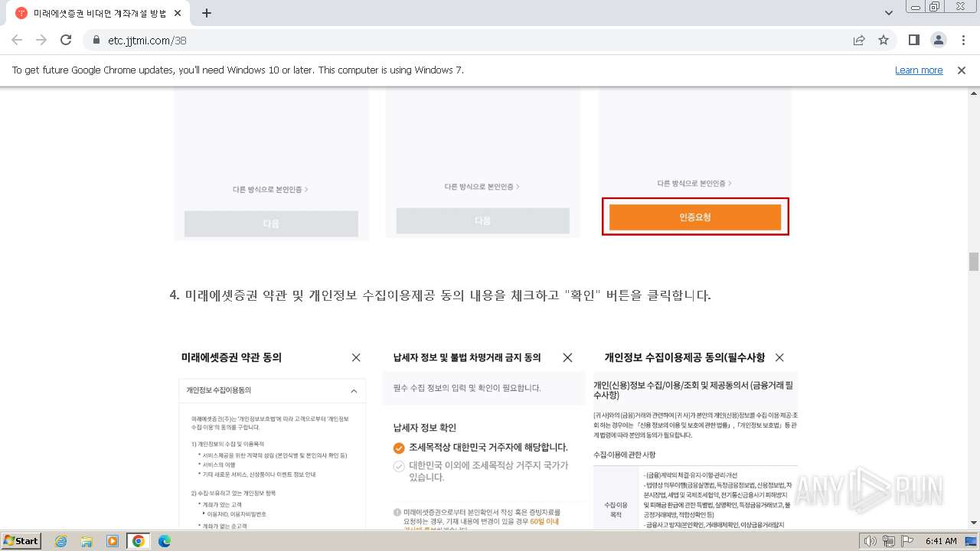Screen dimensions: 980x551
Task: Open the Windows Start menu
Action: pos(21,540)
